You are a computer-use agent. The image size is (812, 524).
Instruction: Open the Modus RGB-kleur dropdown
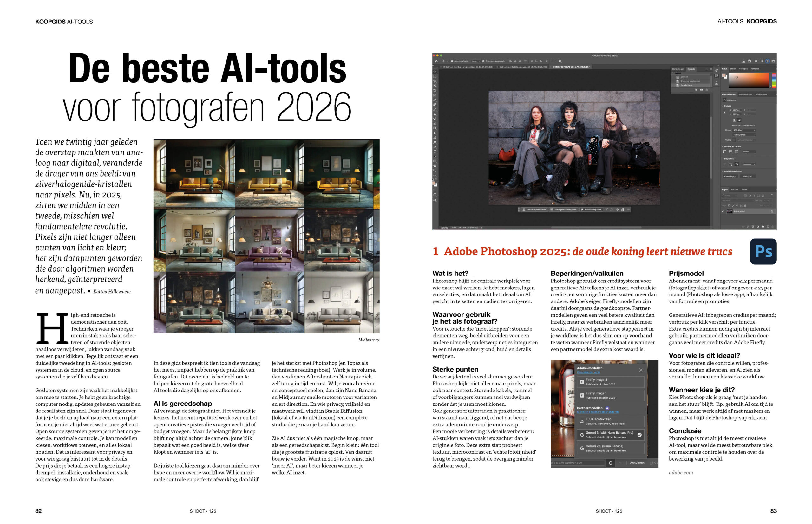744,131
